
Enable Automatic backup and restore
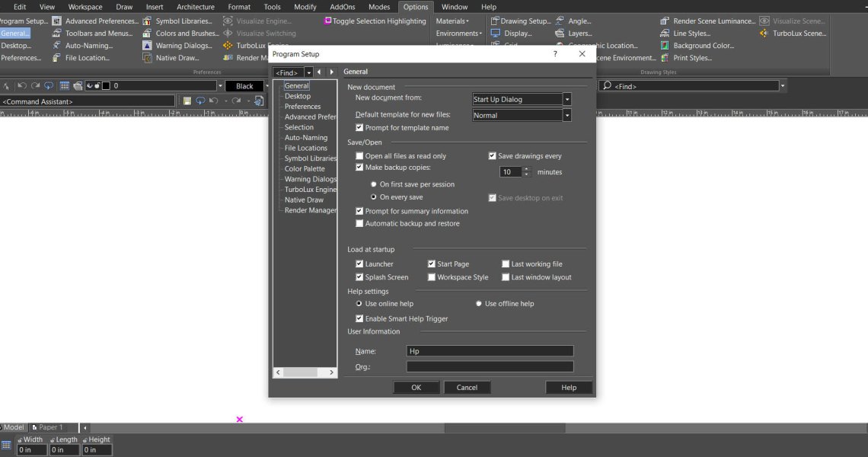359,223
